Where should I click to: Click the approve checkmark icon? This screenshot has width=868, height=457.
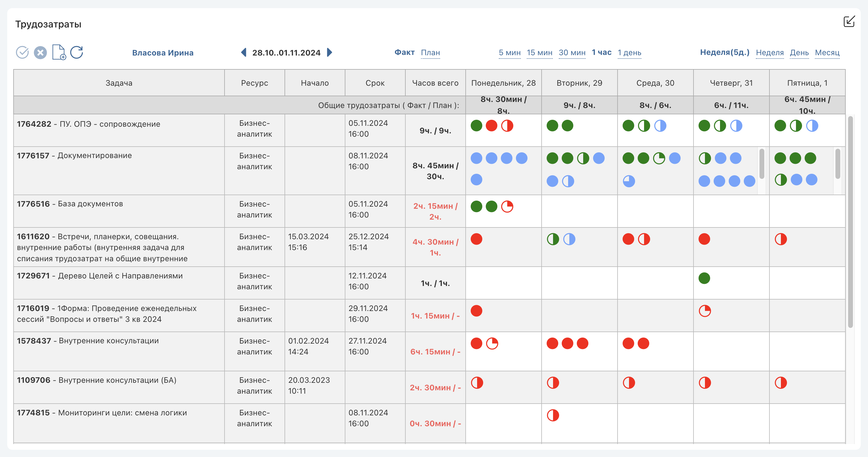(22, 52)
